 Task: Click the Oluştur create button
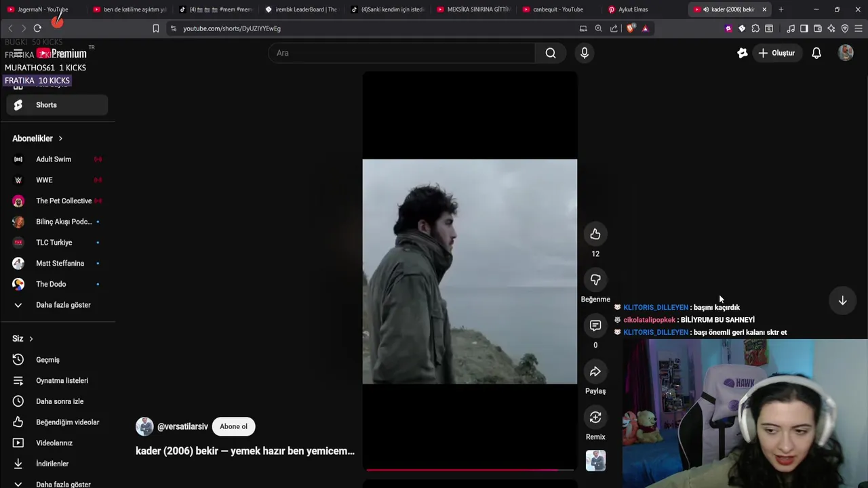point(777,53)
